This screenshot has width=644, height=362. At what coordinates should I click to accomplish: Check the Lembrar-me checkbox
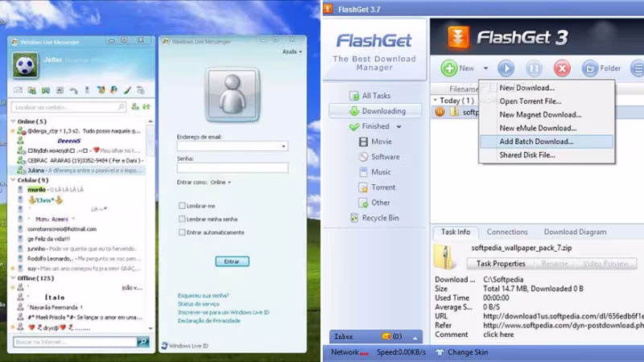pyautogui.click(x=182, y=206)
